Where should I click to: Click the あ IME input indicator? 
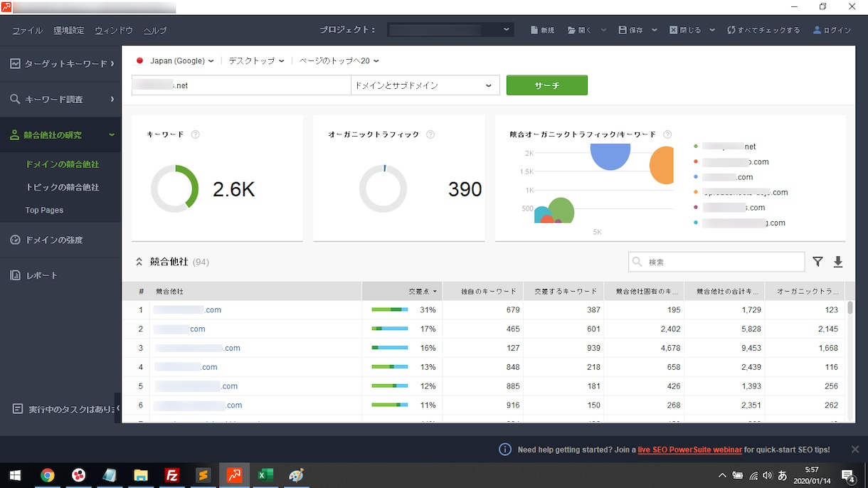pos(783,475)
